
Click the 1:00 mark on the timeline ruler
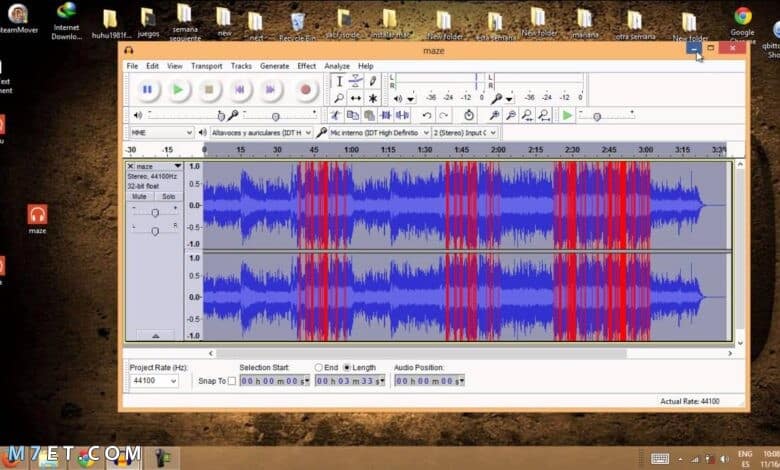351,150
